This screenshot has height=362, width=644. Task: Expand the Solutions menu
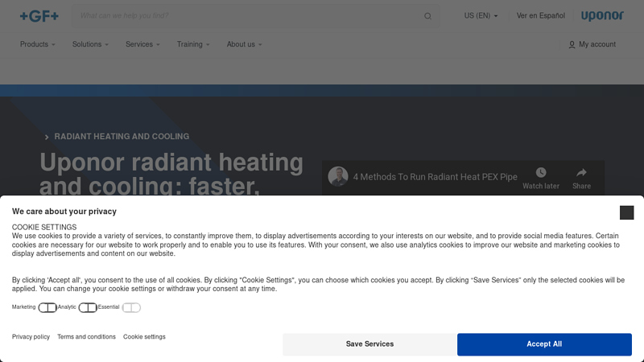[x=90, y=44]
